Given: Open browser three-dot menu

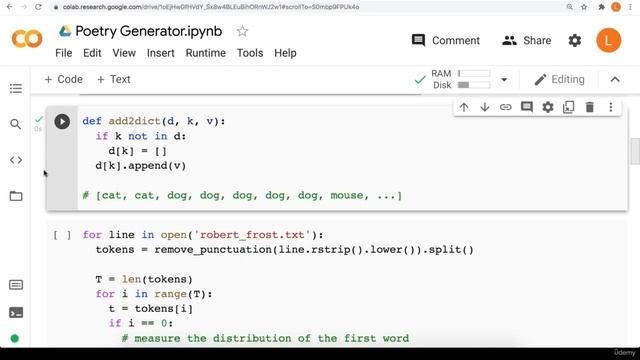Looking at the screenshot, I should 630,7.
